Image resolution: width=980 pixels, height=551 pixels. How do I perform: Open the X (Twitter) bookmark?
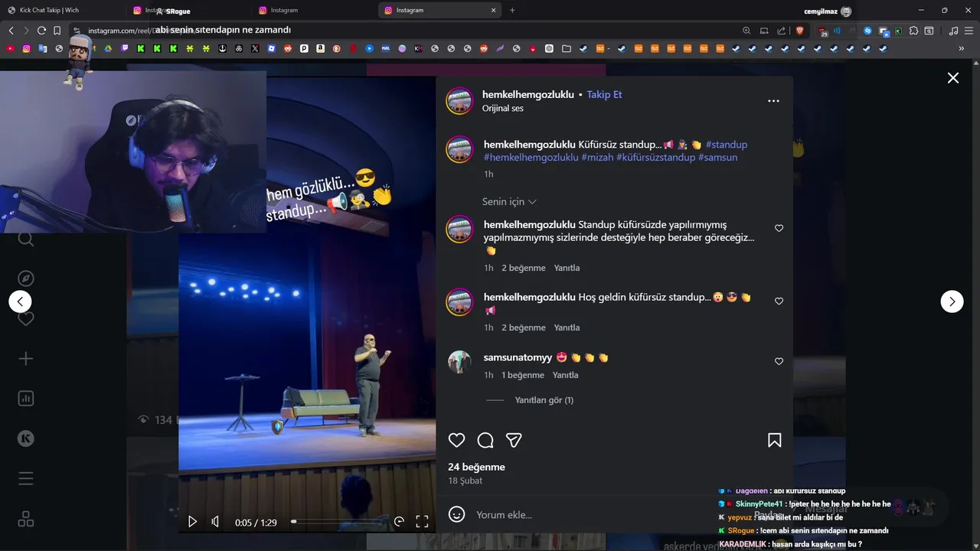(255, 48)
